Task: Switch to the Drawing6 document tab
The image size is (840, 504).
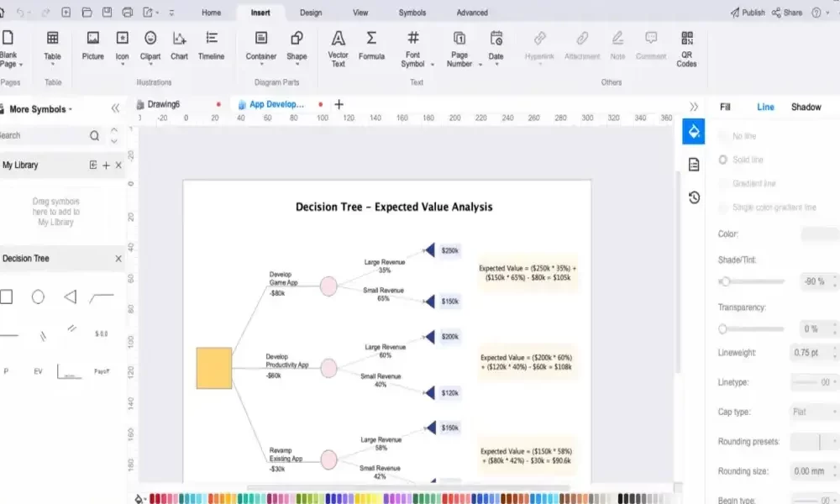Action: [164, 104]
